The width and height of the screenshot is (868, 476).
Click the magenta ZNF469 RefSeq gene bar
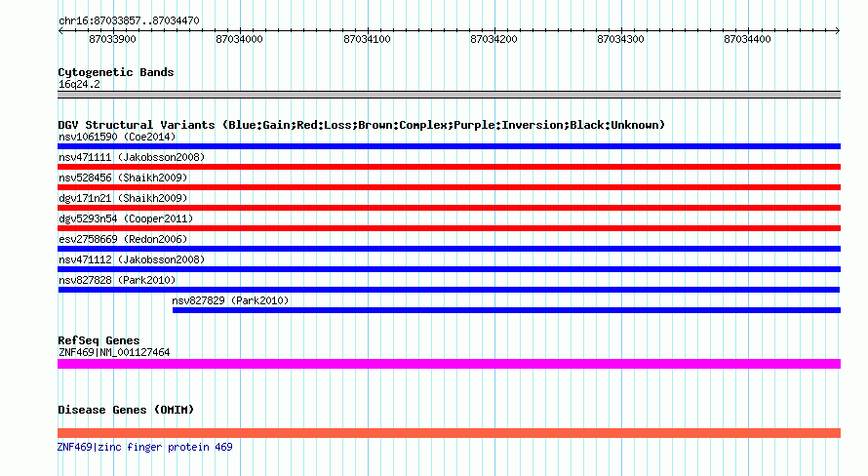point(449,364)
